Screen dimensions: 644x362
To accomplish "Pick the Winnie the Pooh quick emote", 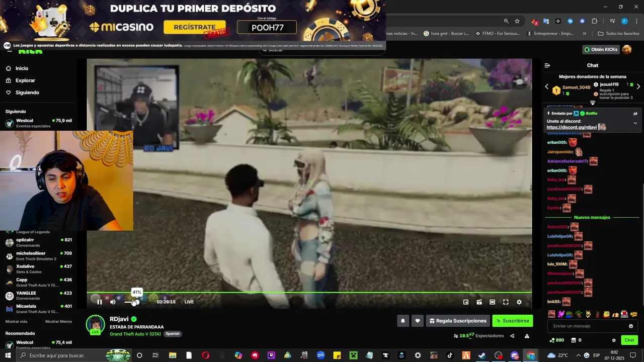I will (x=607, y=314).
